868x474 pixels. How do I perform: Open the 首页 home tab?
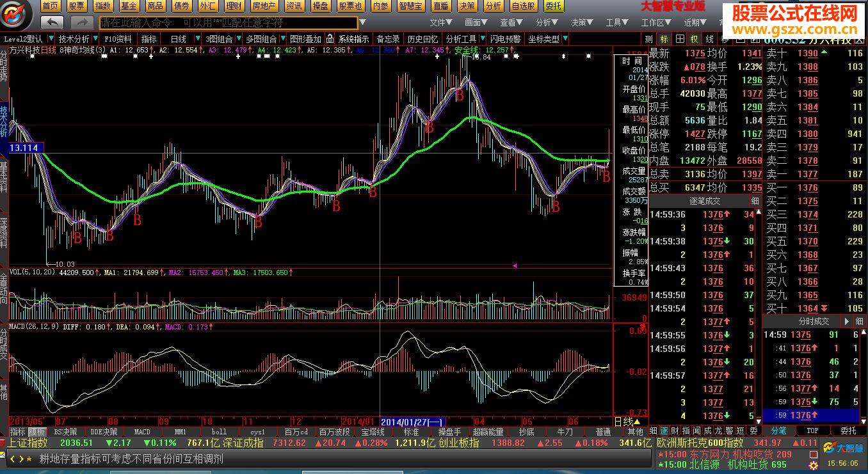(51, 6)
